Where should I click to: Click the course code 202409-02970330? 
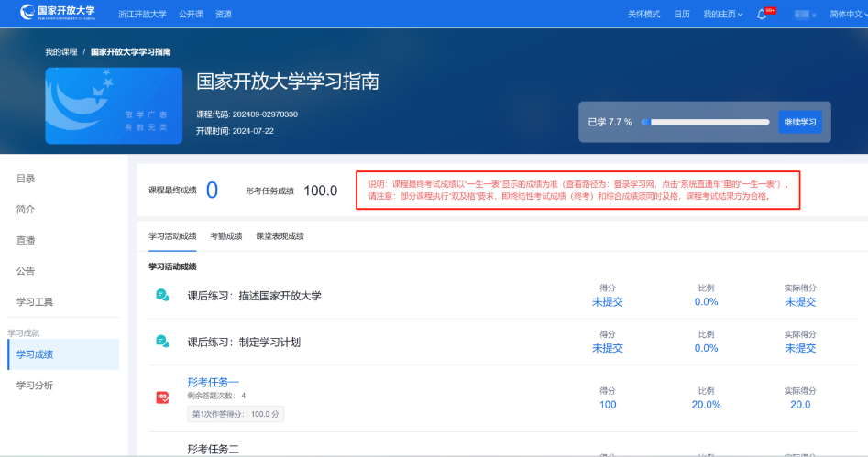[x=265, y=114]
